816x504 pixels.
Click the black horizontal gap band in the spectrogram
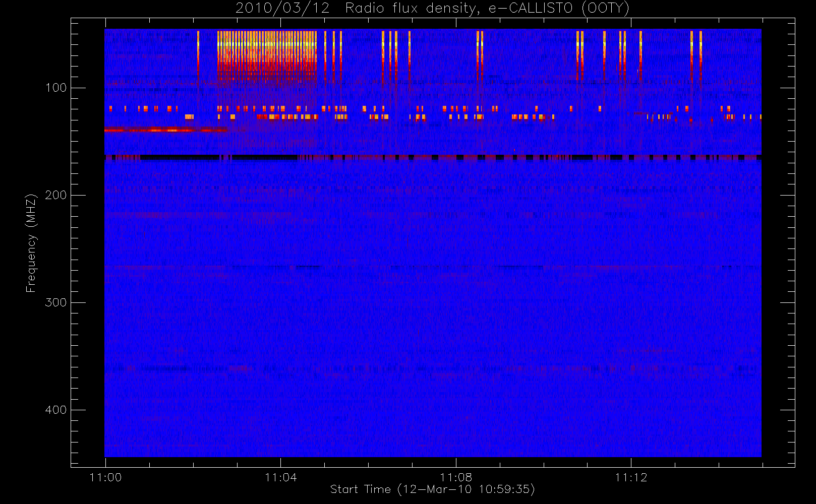pyautogui.click(x=433, y=158)
